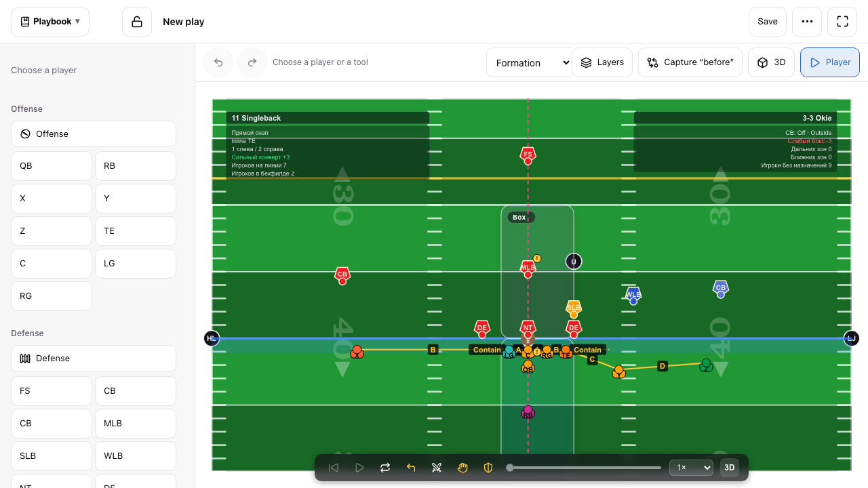
Task: Select the MLB marker on the field
Action: pos(528,268)
